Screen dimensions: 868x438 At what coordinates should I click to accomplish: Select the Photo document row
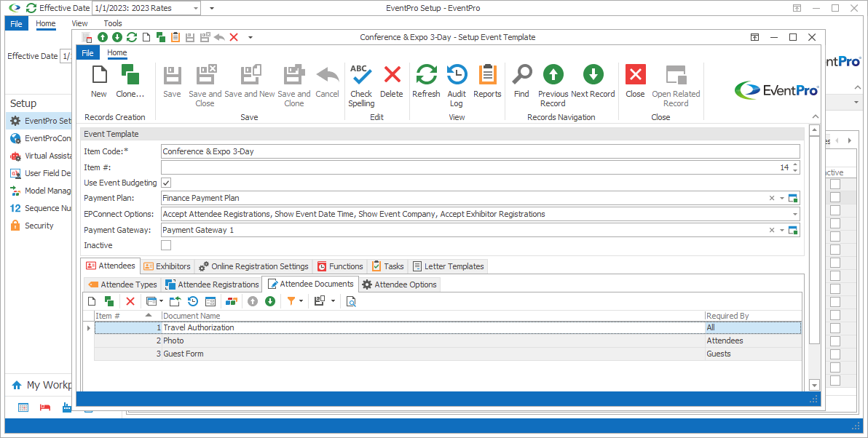(x=448, y=341)
